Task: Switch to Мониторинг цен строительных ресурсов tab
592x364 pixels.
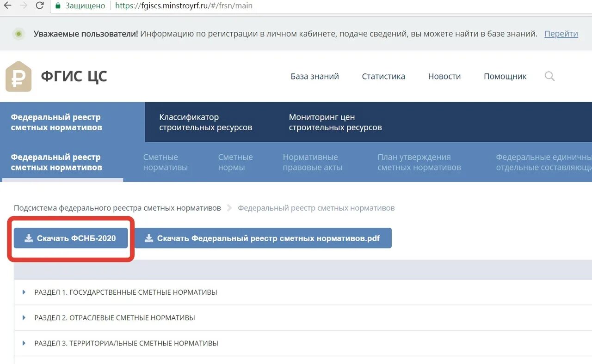Action: coord(335,122)
